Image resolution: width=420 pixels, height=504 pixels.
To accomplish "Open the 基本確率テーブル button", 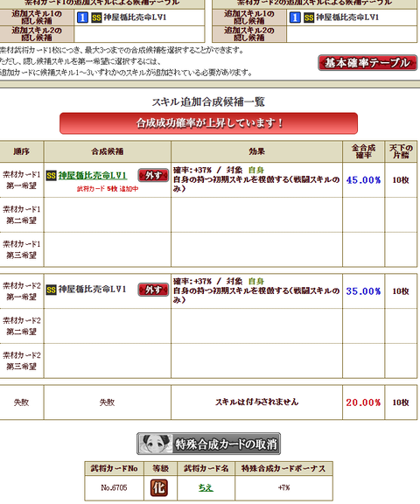I will pos(367,63).
